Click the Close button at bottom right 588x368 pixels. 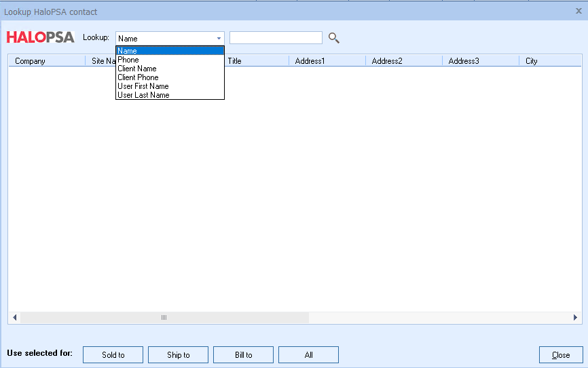560,354
